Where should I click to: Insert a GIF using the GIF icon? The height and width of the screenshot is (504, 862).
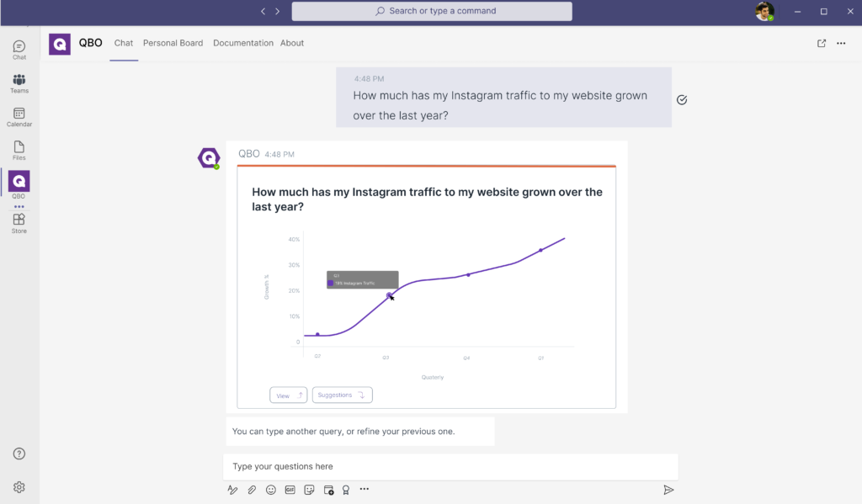click(290, 490)
